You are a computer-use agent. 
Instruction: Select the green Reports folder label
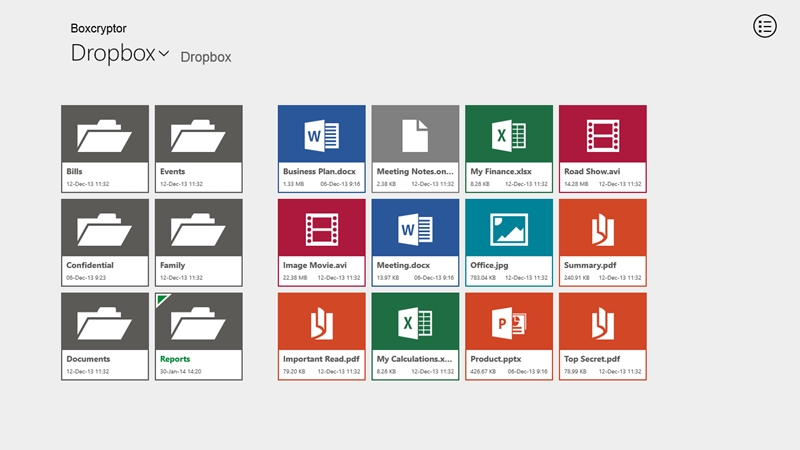click(x=175, y=359)
